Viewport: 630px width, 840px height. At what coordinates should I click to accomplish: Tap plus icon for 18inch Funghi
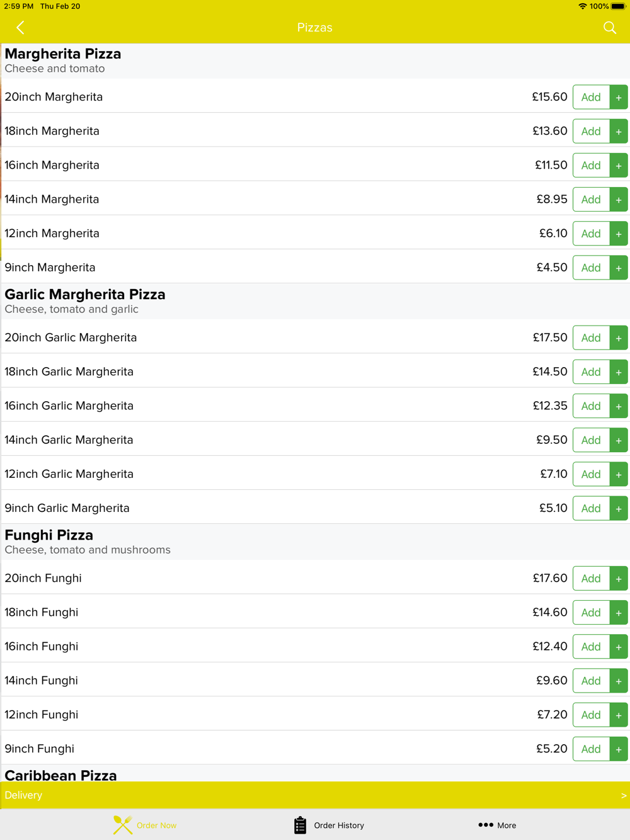click(619, 612)
